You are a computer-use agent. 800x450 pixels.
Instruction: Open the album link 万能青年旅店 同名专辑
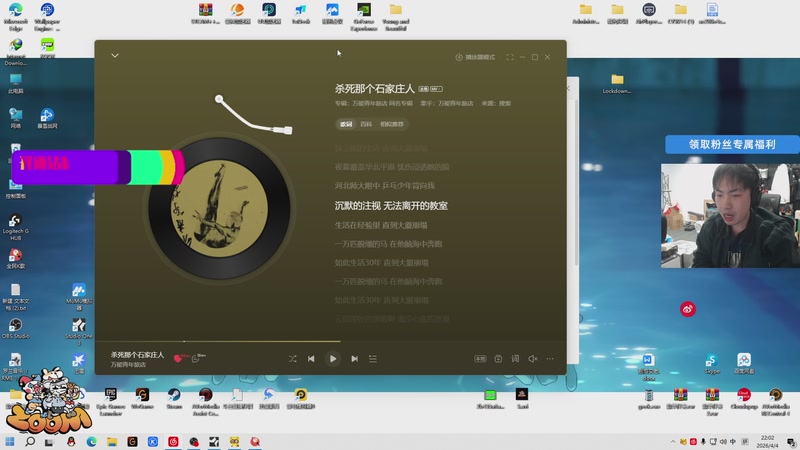pos(382,103)
